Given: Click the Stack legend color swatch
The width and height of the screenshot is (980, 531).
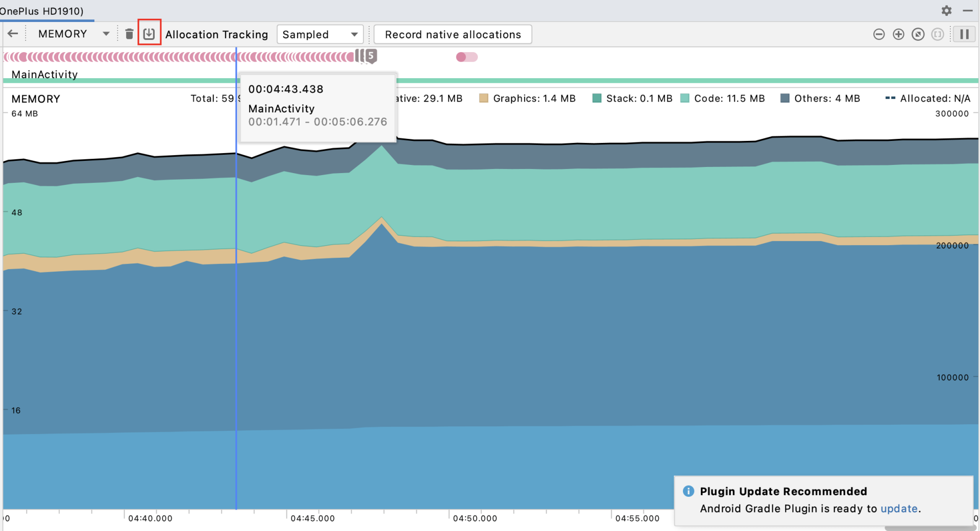Looking at the screenshot, I should pyautogui.click(x=597, y=98).
